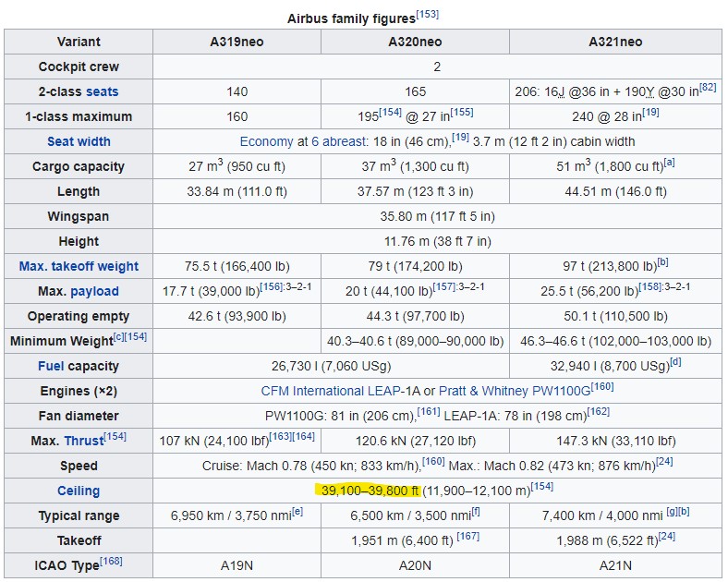
Task: Select the '37.57 m (123 ft 3 in)' cell
Action: coord(415,191)
